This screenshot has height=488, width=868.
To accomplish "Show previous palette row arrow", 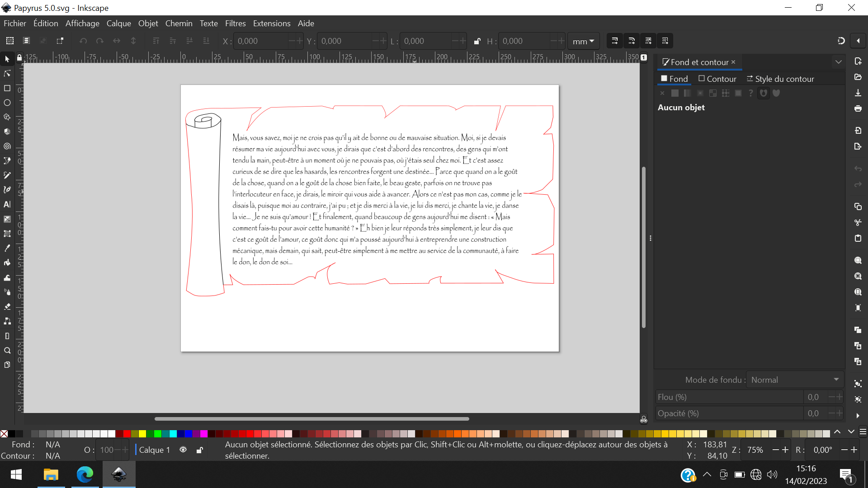I will click(x=837, y=432).
